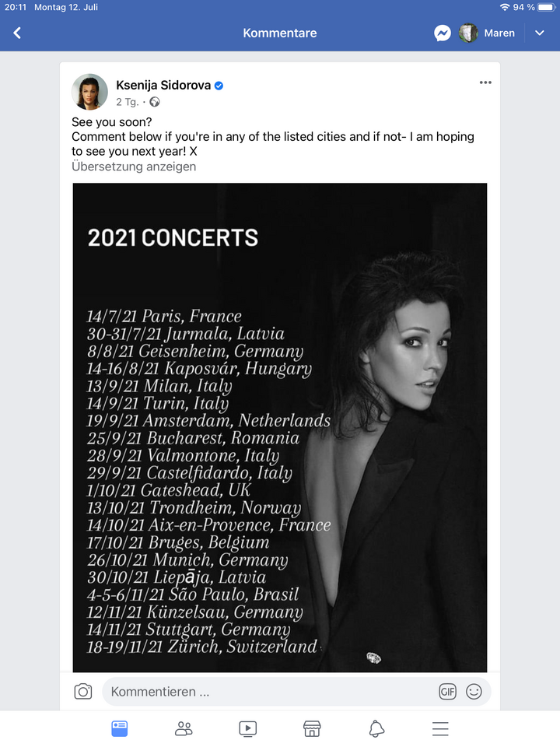Switch to the News Feed tab
Screen dimensions: 560x747
pyautogui.click(x=120, y=729)
